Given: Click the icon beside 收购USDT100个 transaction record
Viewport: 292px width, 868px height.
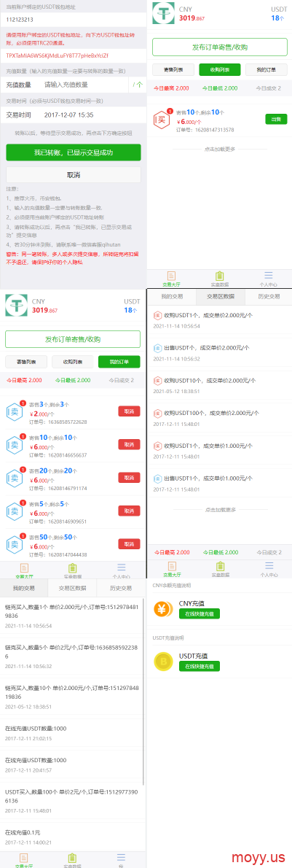Looking at the screenshot, I should [x=157, y=413].
